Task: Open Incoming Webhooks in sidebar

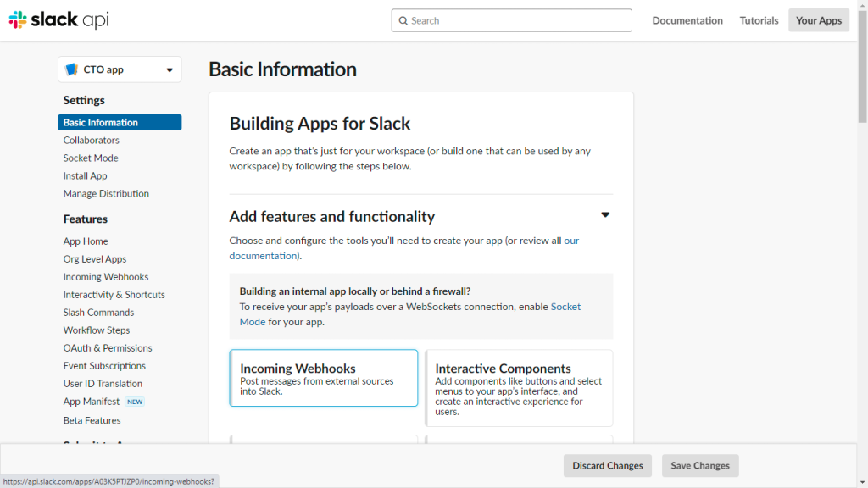Action: coord(106,277)
